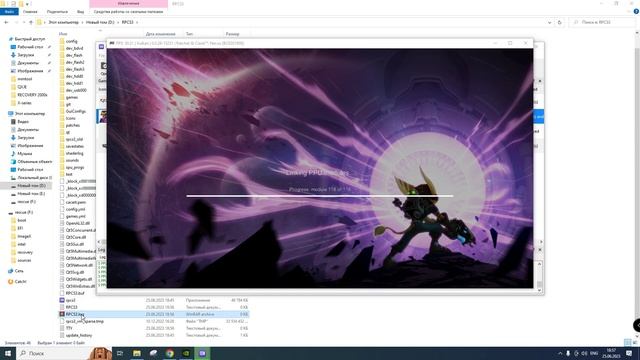Go back in Explorer navigation
The image size is (640, 360).
pos(6,22)
